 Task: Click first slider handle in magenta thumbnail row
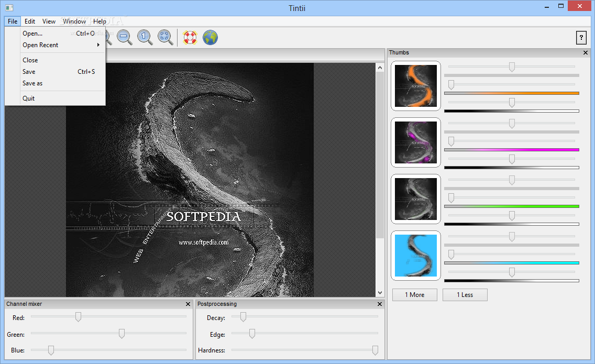click(x=512, y=124)
